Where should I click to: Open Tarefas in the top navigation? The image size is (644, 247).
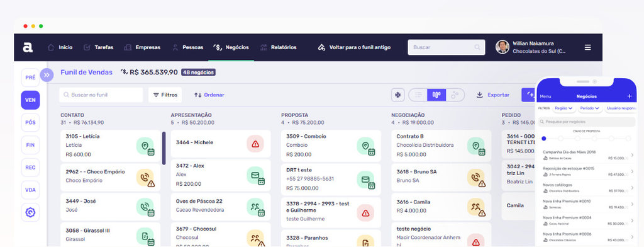pyautogui.click(x=99, y=47)
